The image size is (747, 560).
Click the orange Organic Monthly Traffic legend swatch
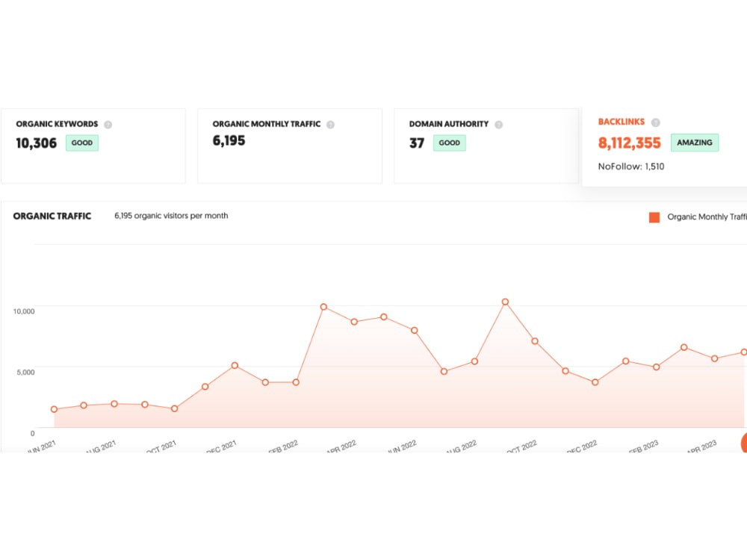coord(654,217)
